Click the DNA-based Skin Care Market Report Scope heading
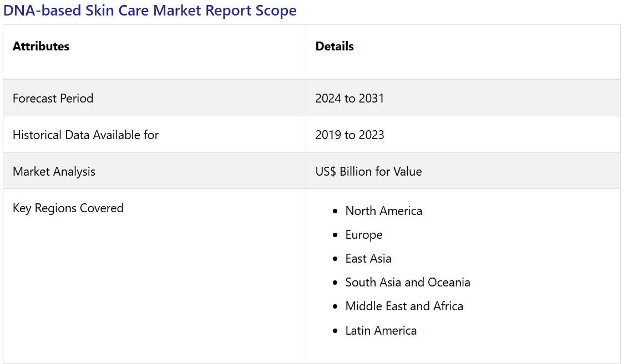623x364 pixels. click(150, 11)
